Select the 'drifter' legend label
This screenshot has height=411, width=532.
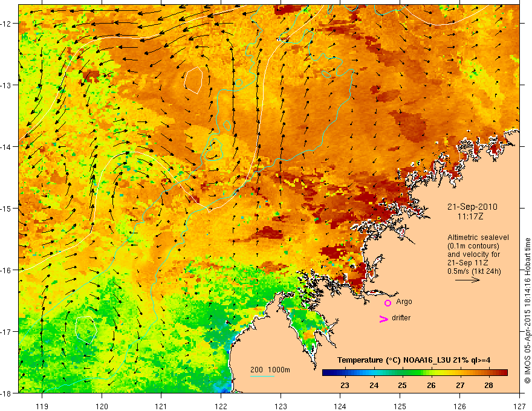point(401,318)
